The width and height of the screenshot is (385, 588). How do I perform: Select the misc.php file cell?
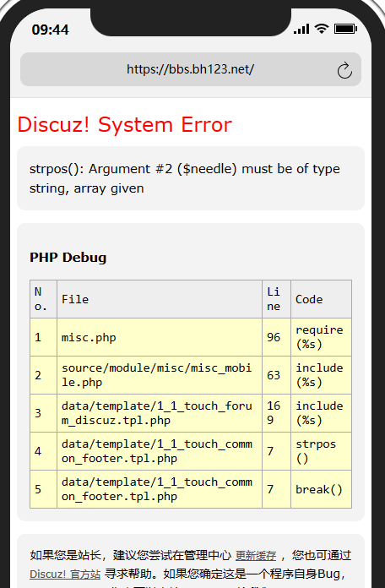160,337
